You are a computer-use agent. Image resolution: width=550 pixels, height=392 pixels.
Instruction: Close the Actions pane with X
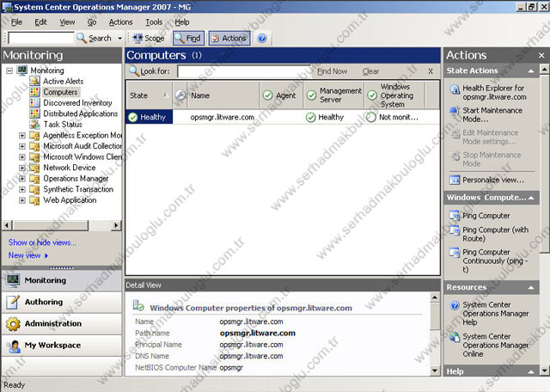541,55
